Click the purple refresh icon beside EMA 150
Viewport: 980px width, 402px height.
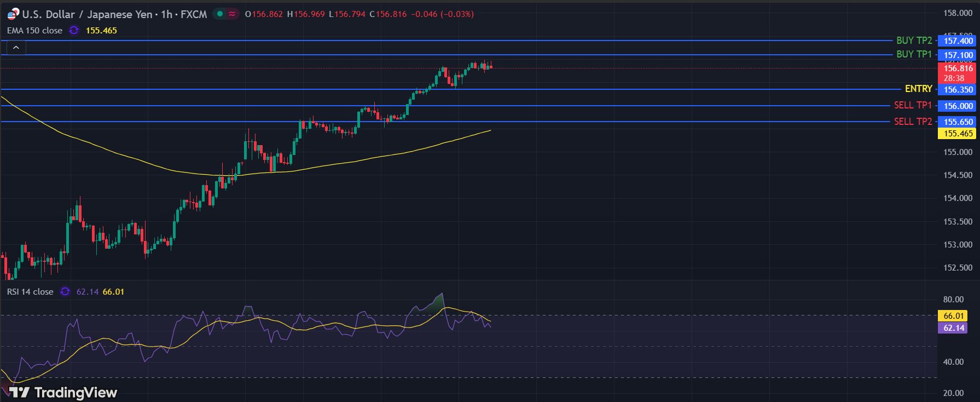click(x=74, y=31)
